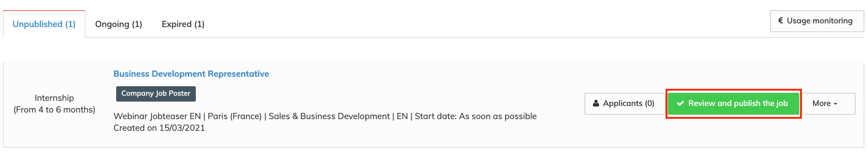Viewport: 868px width, 152px height.
Task: Click the person icon beside Applicants
Action: point(596,103)
